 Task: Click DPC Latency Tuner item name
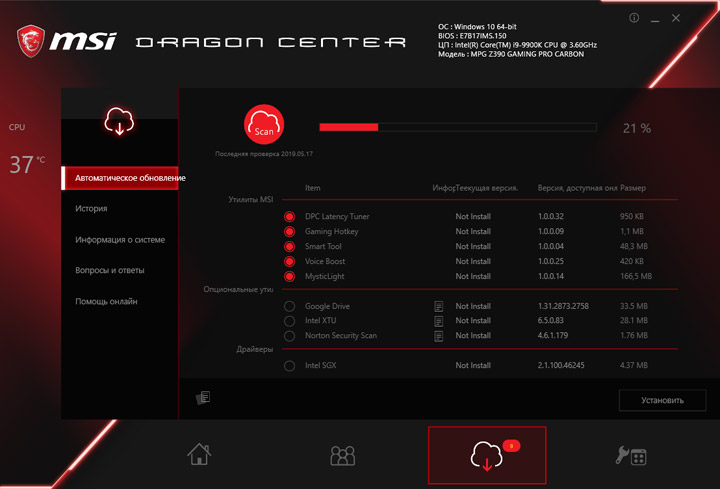coord(337,216)
